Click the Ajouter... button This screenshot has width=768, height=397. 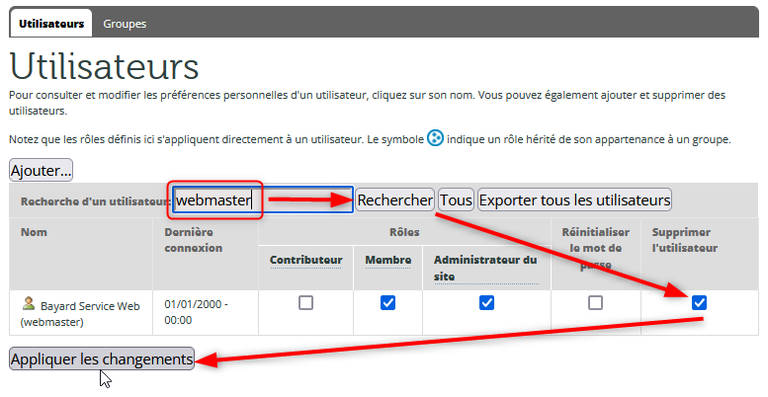(41, 170)
